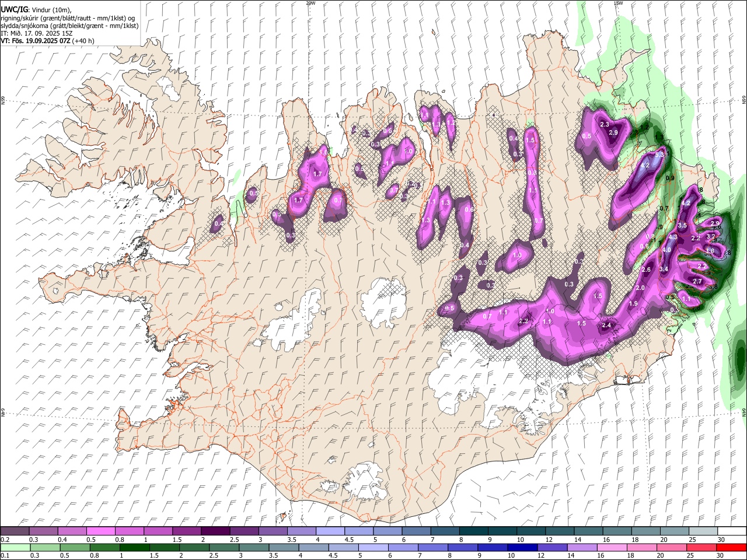Click the '20W' longitude label at top
Viewport: 747px width, 560px height.
(x=311, y=3)
